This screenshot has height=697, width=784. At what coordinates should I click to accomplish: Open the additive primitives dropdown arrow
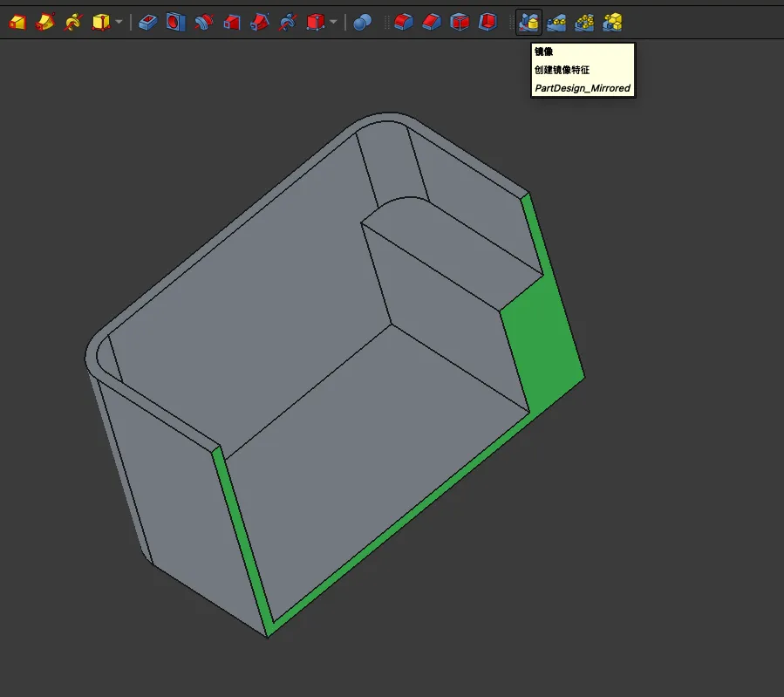tap(119, 22)
